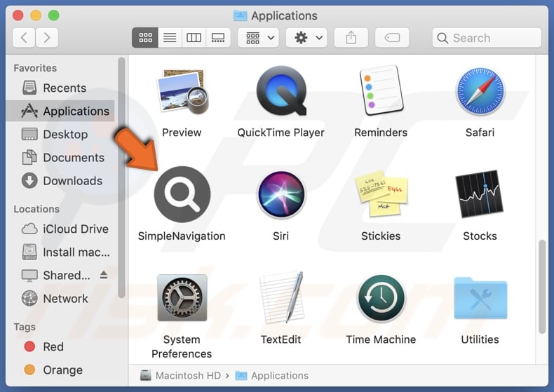Click the Favorites section header
This screenshot has width=554, height=392.
point(35,68)
